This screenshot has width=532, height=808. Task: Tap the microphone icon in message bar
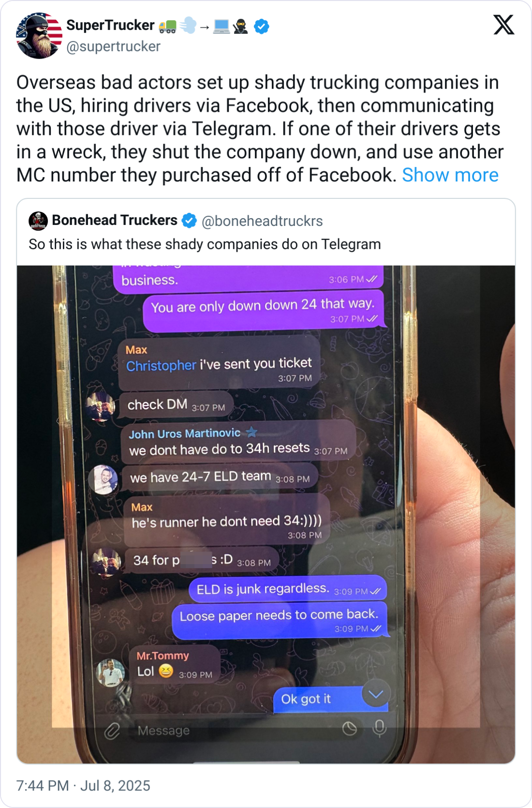tap(380, 728)
